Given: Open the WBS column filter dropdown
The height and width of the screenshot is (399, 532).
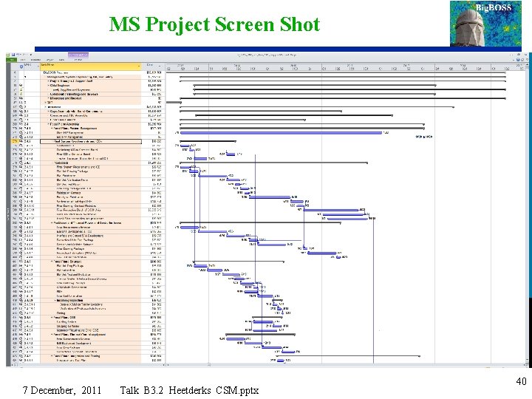Looking at the screenshot, I should tap(38, 66).
